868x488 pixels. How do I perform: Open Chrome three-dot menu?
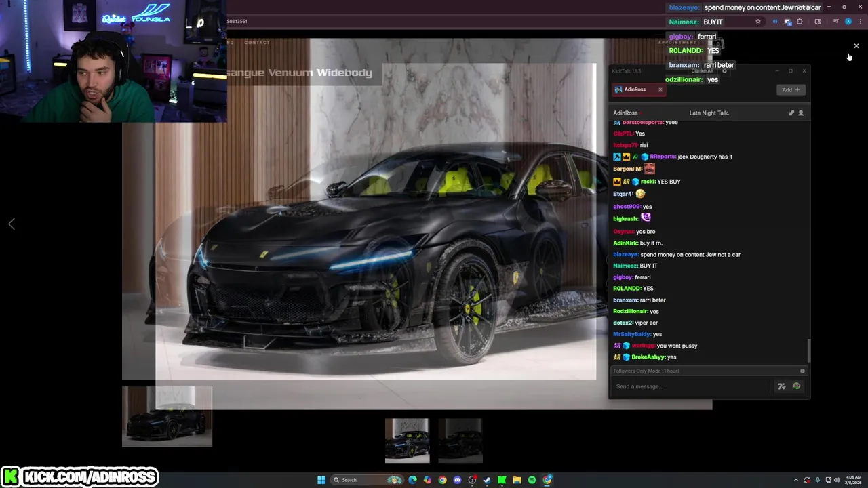(861, 22)
